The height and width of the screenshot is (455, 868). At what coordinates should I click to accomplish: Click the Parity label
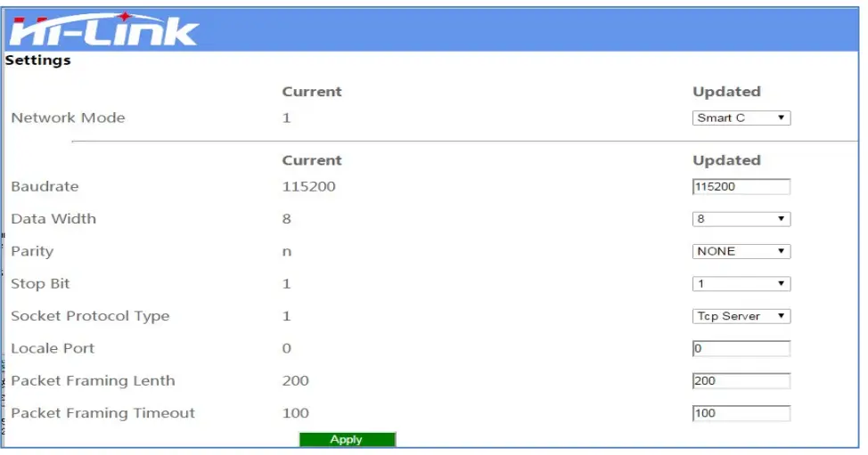tap(32, 252)
